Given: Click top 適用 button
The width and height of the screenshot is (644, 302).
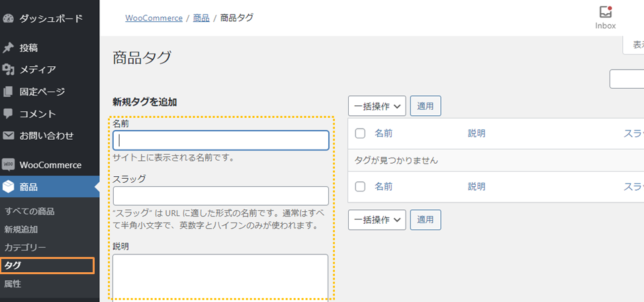Looking at the screenshot, I should coord(426,106).
